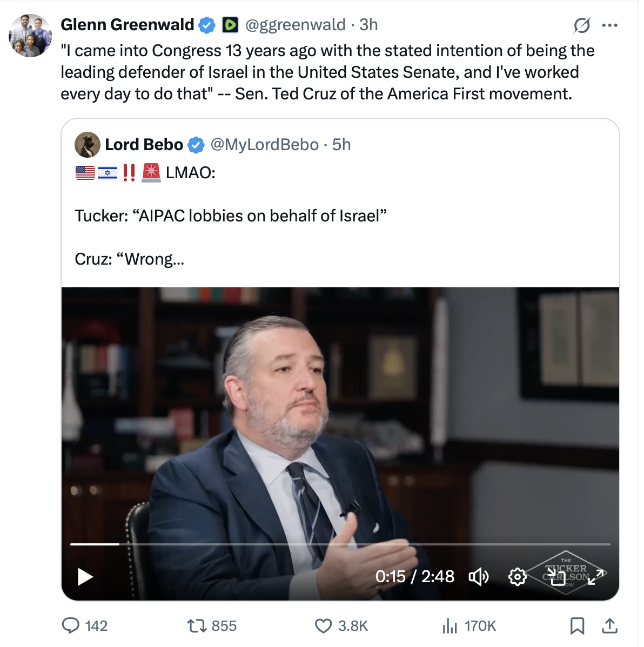Open Lord Bebo's quoted profile avatar
The height and width of the screenshot is (647, 644).
pyautogui.click(x=88, y=145)
